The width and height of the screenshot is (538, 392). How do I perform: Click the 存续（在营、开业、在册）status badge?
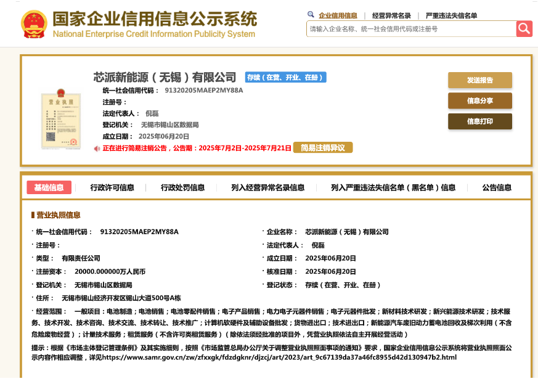[x=285, y=77]
